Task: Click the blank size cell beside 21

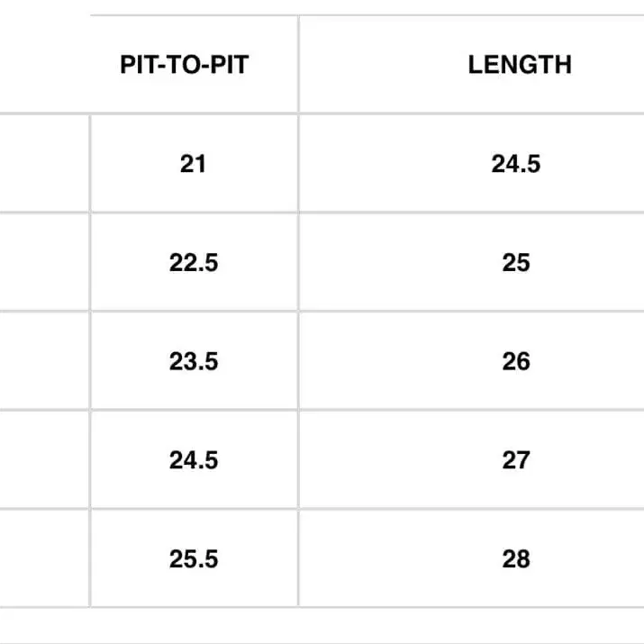Action: (44, 163)
